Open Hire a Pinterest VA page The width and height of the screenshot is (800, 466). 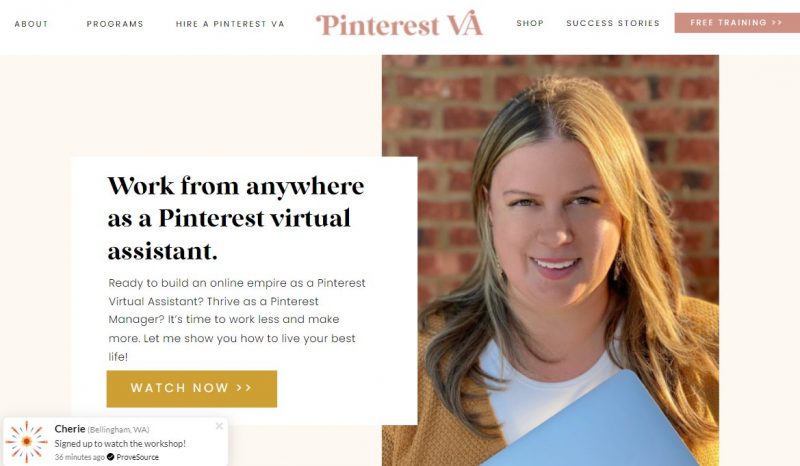coord(230,24)
